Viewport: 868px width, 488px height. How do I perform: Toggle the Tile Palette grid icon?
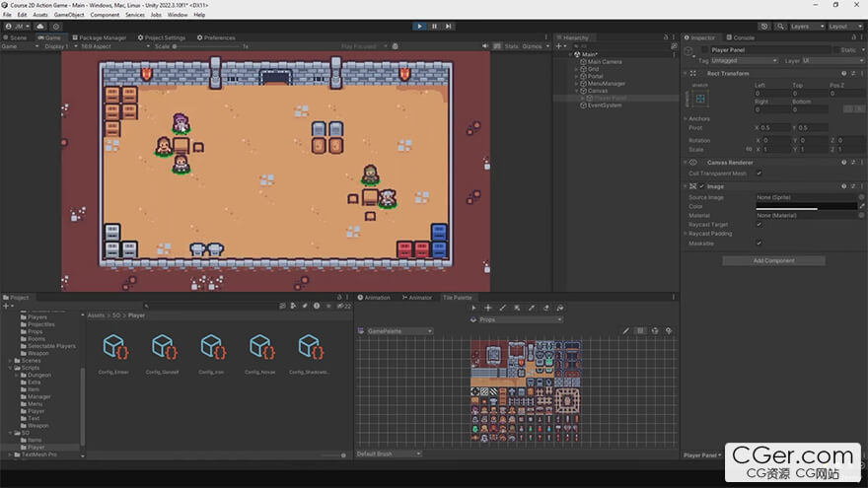(640, 331)
